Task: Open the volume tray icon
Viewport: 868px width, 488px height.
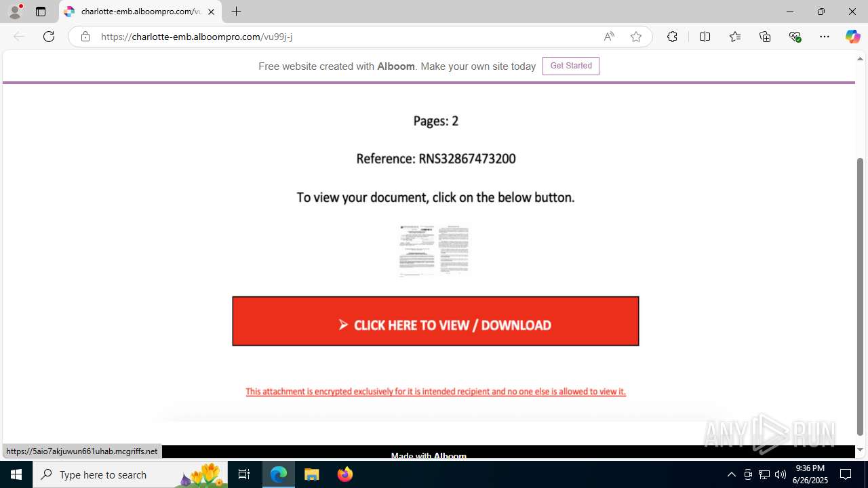Action: click(781, 474)
